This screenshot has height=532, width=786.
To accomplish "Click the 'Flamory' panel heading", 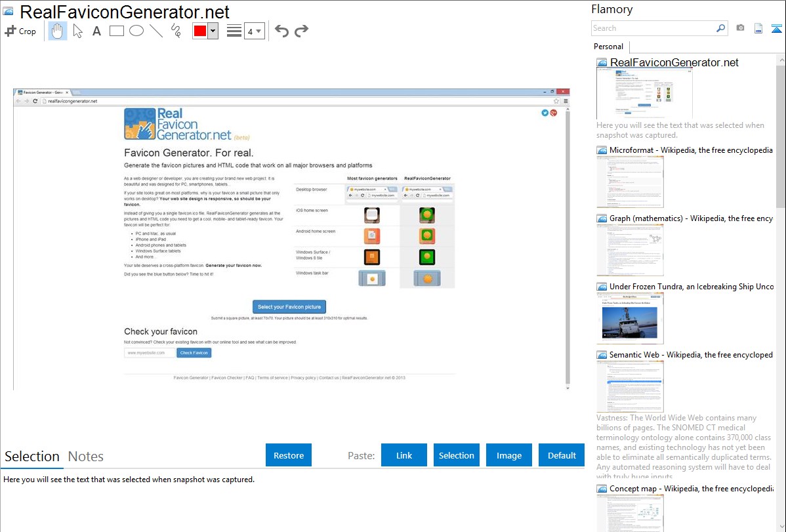I will point(611,9).
